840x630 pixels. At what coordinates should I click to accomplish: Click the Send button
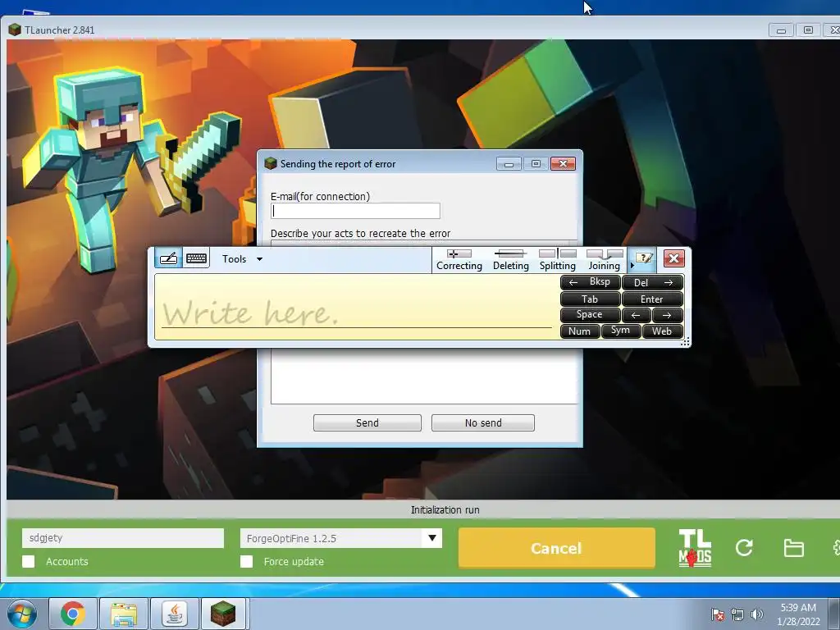(x=367, y=422)
